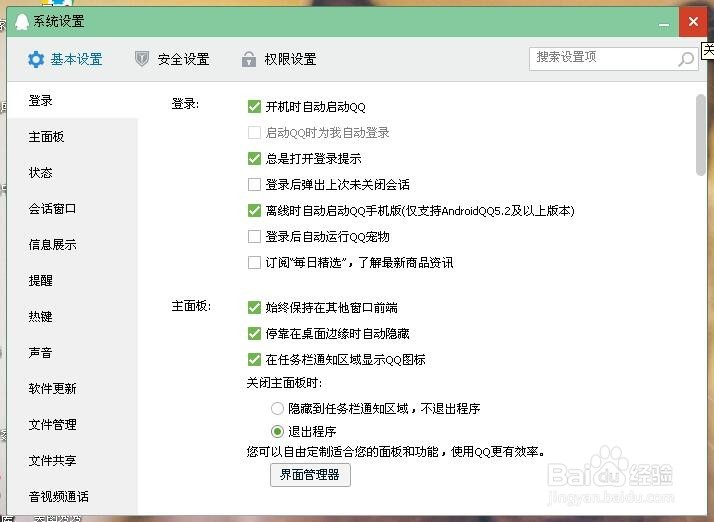Click the magnifier search icon
This screenshot has width=714, height=522.
coord(686,59)
